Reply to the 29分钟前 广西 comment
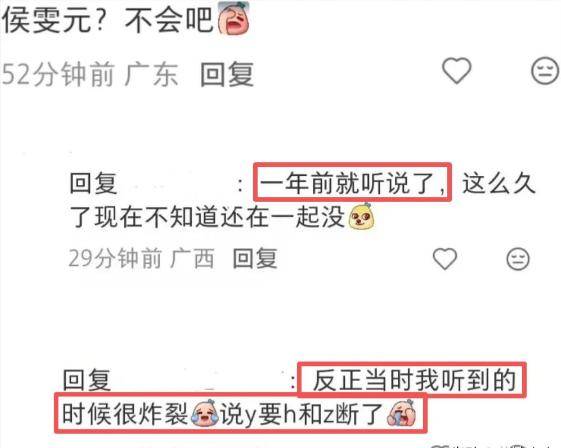Image resolution: width=561 pixels, height=448 pixels. (255, 258)
